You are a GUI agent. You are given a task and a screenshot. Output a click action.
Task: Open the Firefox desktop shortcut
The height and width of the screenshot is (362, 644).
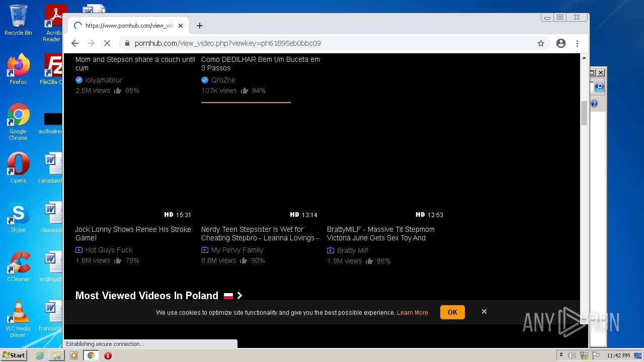(18, 69)
